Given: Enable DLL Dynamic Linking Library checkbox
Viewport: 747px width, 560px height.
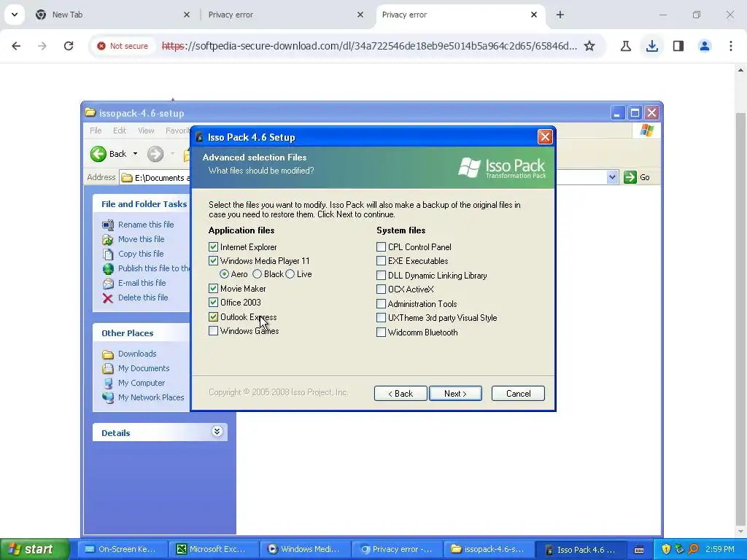Looking at the screenshot, I should pos(381,275).
